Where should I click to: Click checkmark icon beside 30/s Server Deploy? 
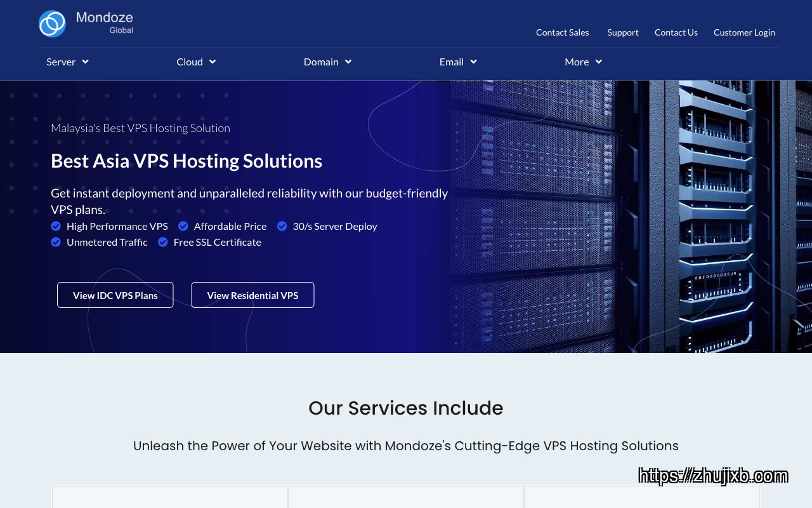[282, 226]
